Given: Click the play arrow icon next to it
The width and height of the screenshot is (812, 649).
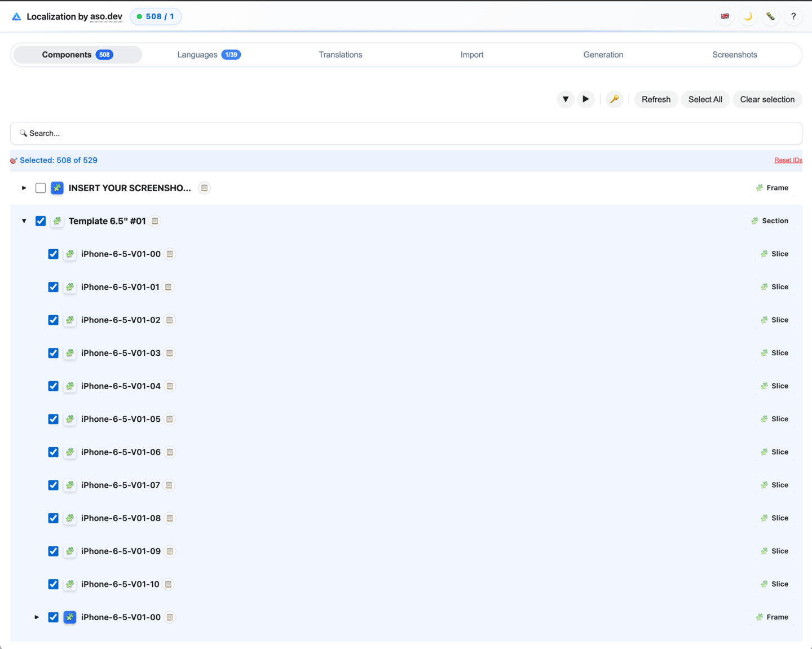Looking at the screenshot, I should point(585,99).
